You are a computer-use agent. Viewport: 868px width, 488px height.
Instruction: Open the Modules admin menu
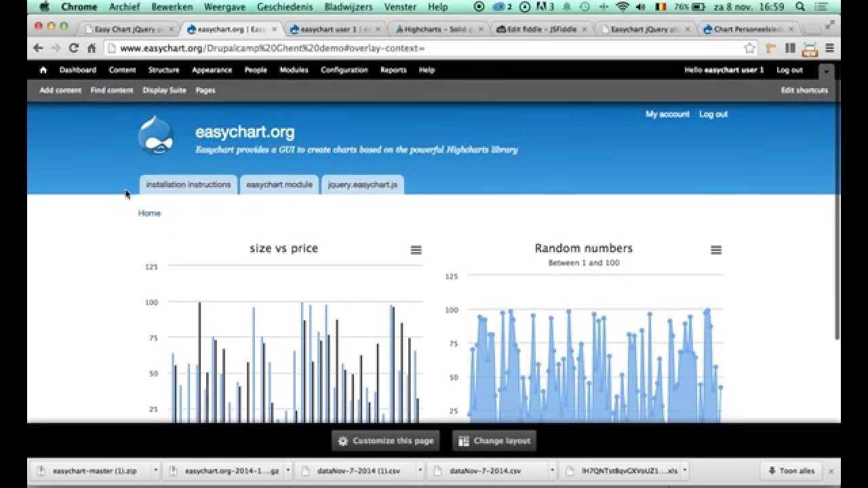pyautogui.click(x=294, y=70)
